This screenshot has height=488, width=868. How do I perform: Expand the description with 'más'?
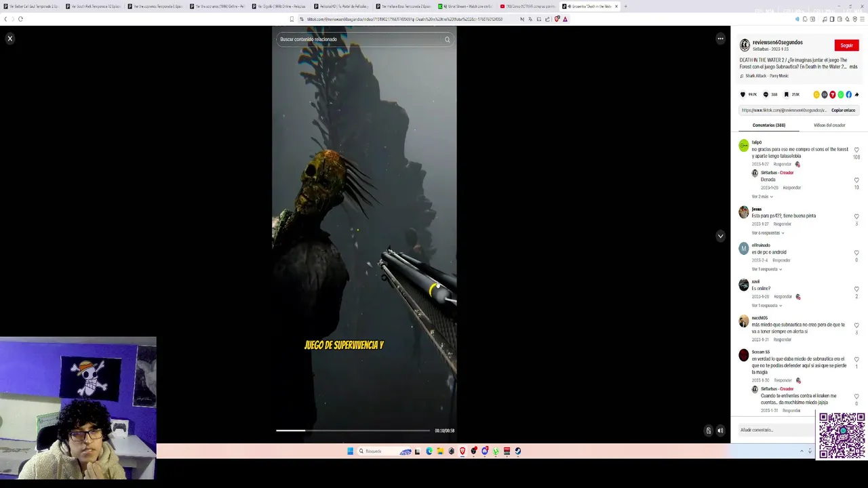[853, 66]
